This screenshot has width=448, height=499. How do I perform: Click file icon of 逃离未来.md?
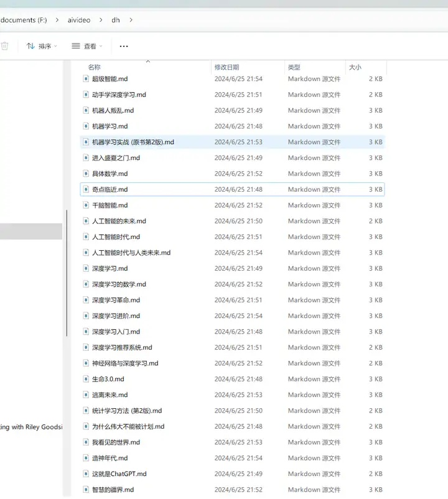[86, 395]
